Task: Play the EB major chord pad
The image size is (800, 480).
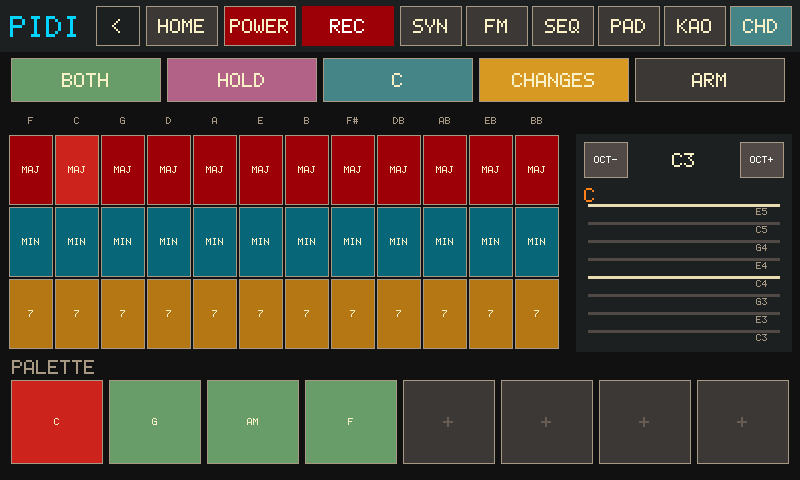Action: (x=491, y=170)
